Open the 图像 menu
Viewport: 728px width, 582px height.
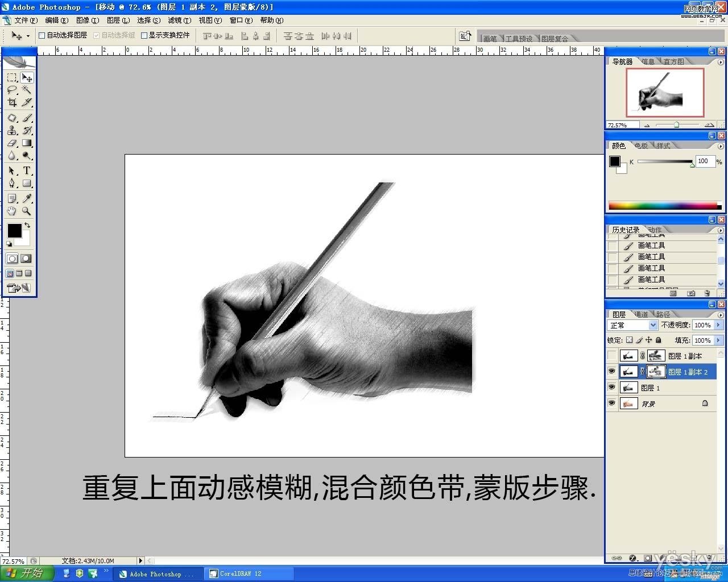click(88, 20)
